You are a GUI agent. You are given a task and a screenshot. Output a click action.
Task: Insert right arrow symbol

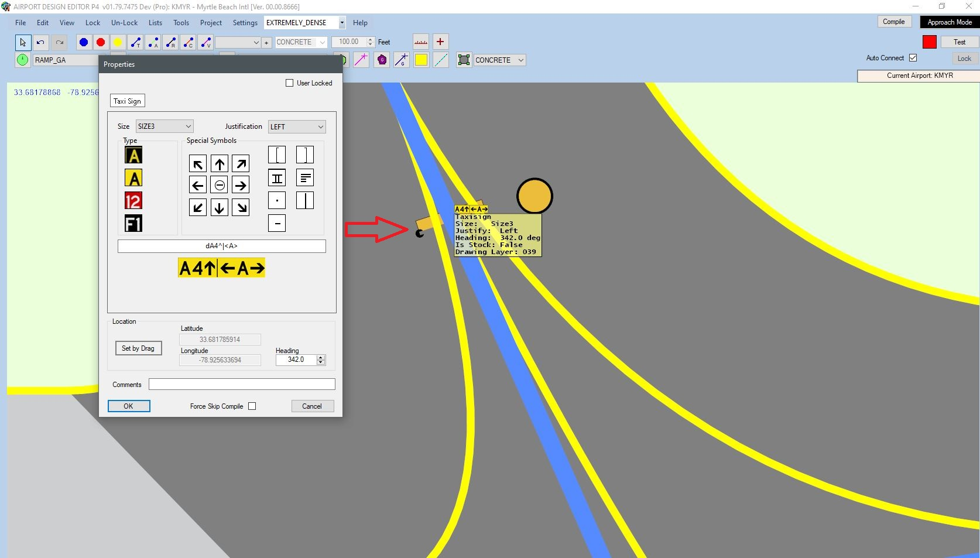coord(241,186)
